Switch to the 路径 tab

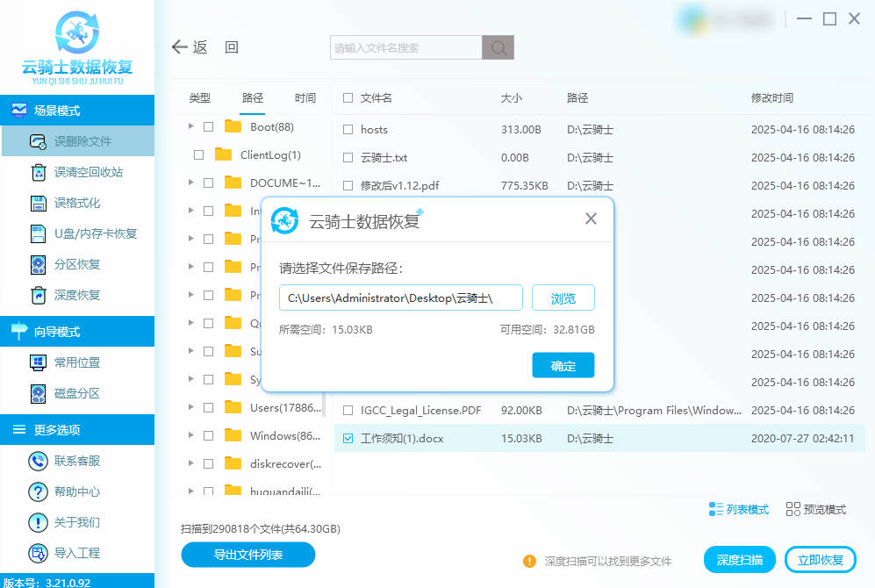tap(253, 97)
